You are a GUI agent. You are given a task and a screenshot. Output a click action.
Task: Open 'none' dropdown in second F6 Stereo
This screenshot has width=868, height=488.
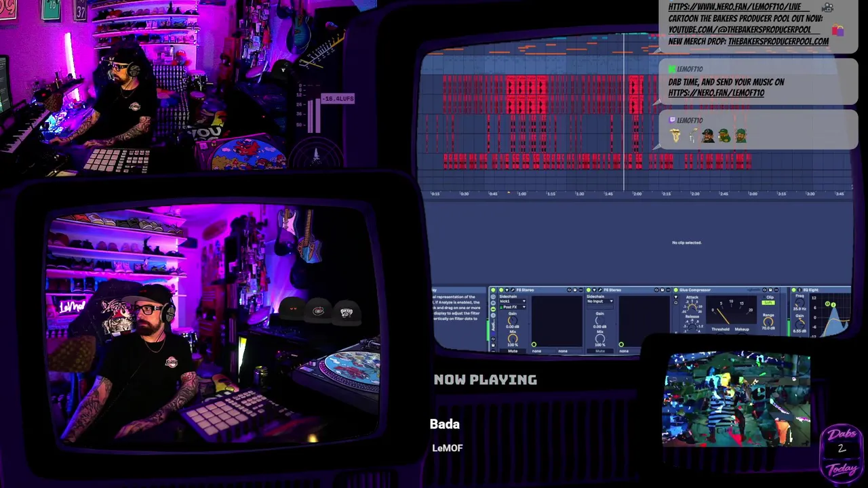(629, 351)
